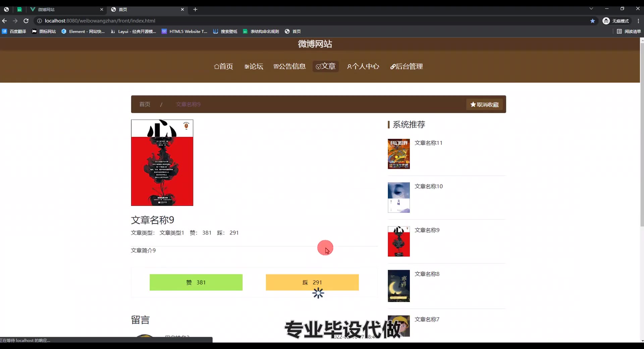Open recommended 文章名称9 thumbnail
644x349 pixels.
pos(399,242)
